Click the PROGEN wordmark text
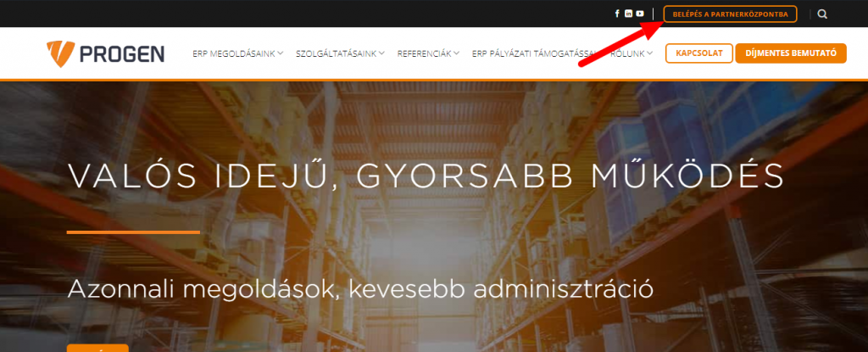The height and width of the screenshot is (352, 868). pos(122,53)
